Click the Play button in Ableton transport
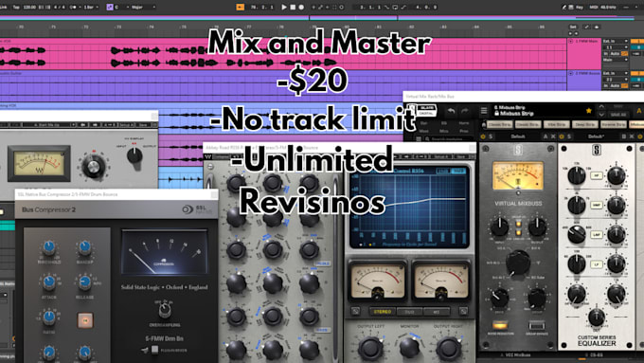The image size is (644, 363). tap(284, 7)
